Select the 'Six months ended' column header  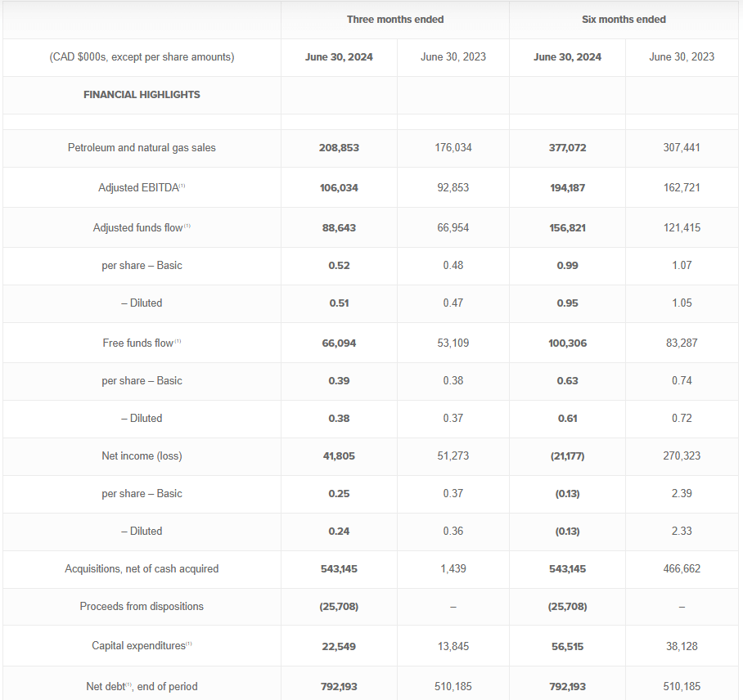(624, 19)
